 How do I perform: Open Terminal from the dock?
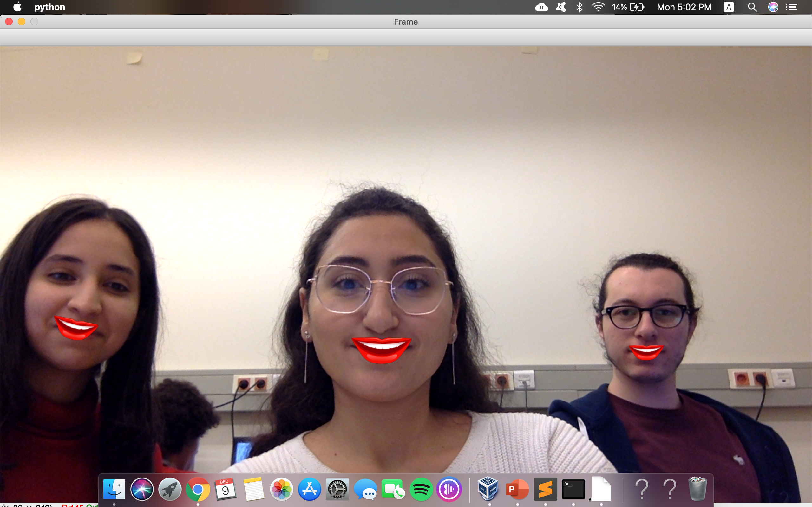[x=573, y=490]
